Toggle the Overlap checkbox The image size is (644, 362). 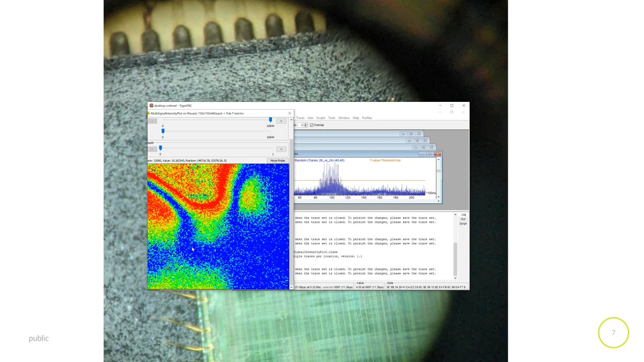point(312,125)
